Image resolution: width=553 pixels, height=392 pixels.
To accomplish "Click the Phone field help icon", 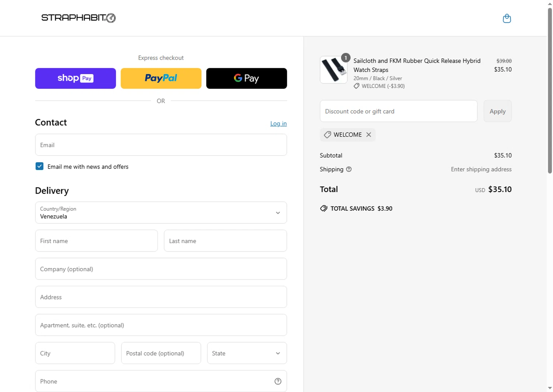I will click(x=278, y=381).
